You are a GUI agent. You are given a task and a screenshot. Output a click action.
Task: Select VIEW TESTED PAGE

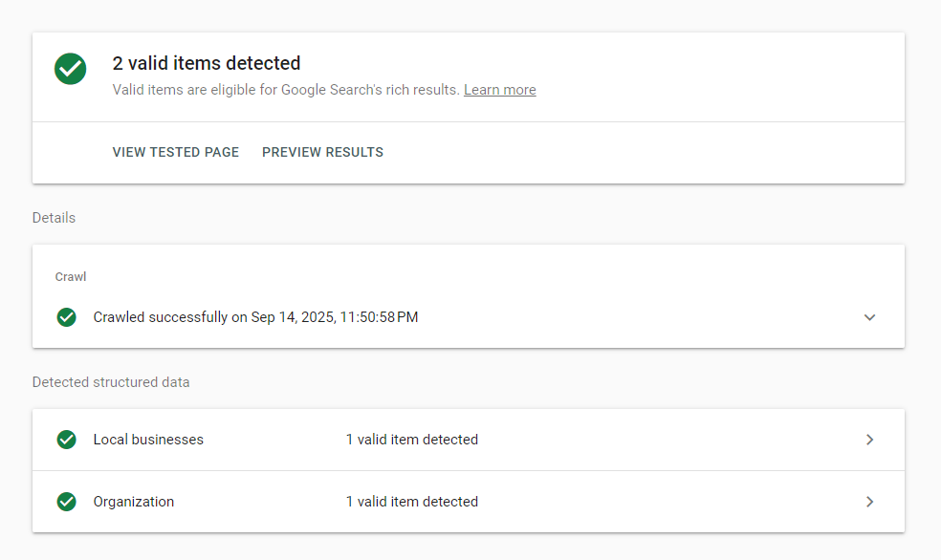175,152
